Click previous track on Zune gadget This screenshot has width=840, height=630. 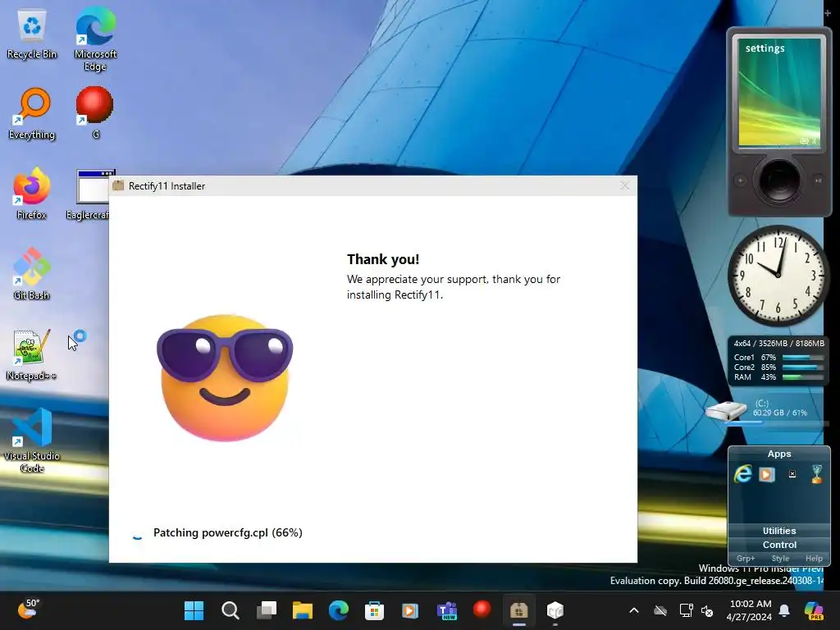click(741, 180)
